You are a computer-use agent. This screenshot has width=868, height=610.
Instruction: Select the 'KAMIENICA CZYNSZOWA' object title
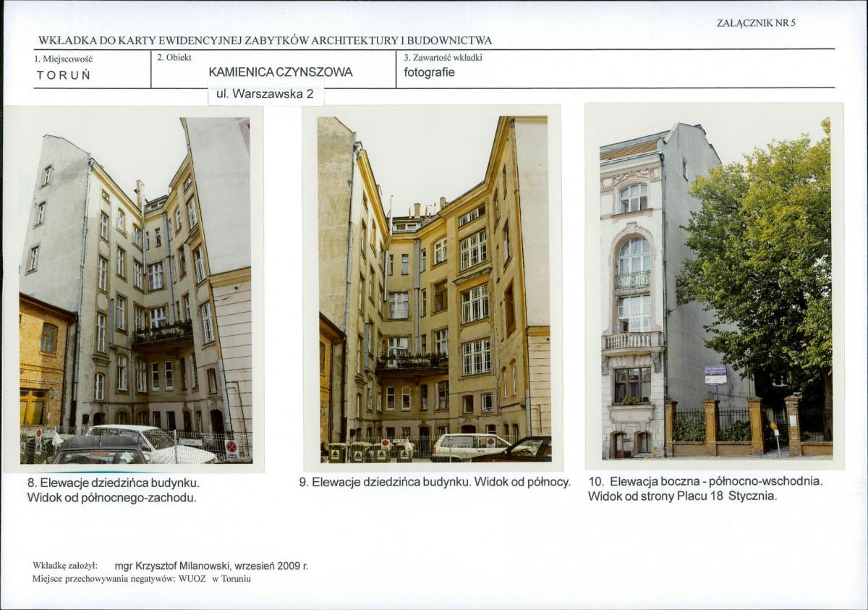coord(281,72)
